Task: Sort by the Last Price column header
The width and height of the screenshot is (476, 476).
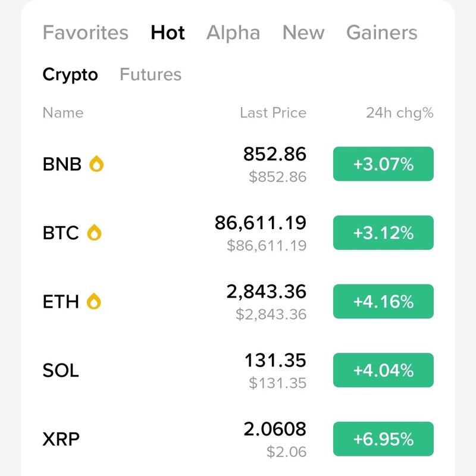Action: click(x=273, y=112)
